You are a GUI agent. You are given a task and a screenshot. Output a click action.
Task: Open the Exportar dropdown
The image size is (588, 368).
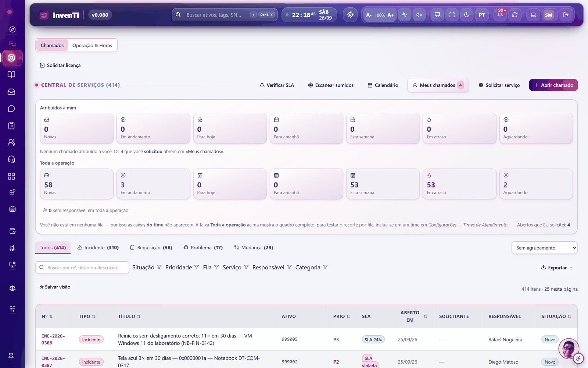click(x=557, y=268)
